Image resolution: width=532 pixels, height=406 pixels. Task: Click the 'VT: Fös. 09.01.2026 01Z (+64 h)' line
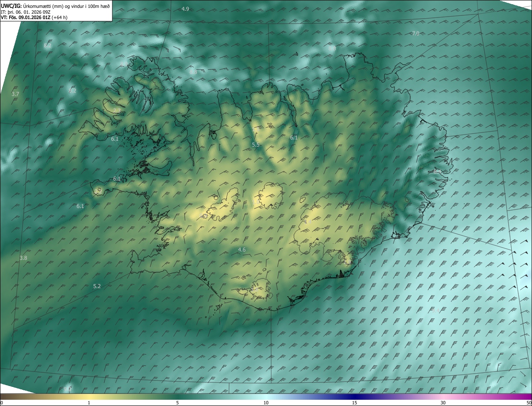point(34,17)
